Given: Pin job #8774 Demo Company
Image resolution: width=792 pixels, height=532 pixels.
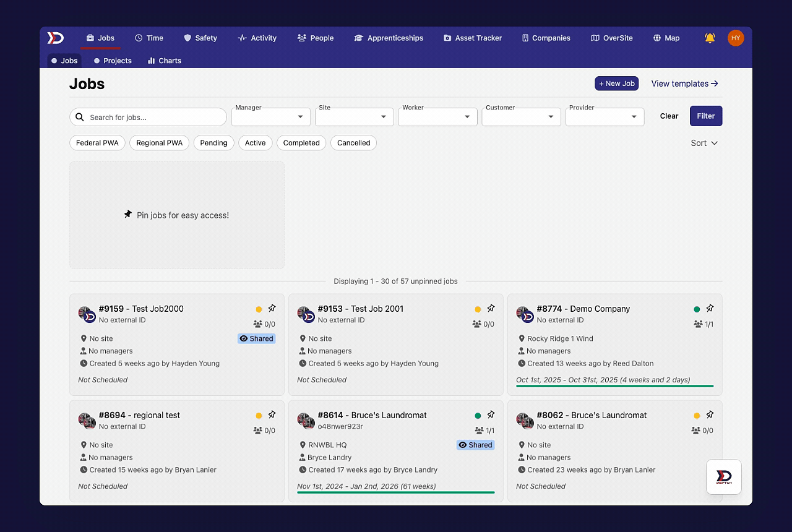Looking at the screenshot, I should [x=710, y=308].
